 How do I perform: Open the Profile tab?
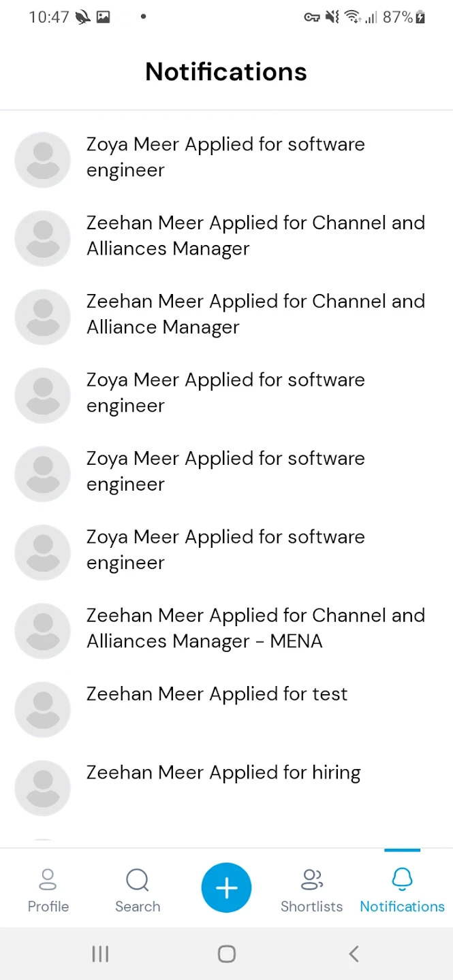tap(48, 889)
